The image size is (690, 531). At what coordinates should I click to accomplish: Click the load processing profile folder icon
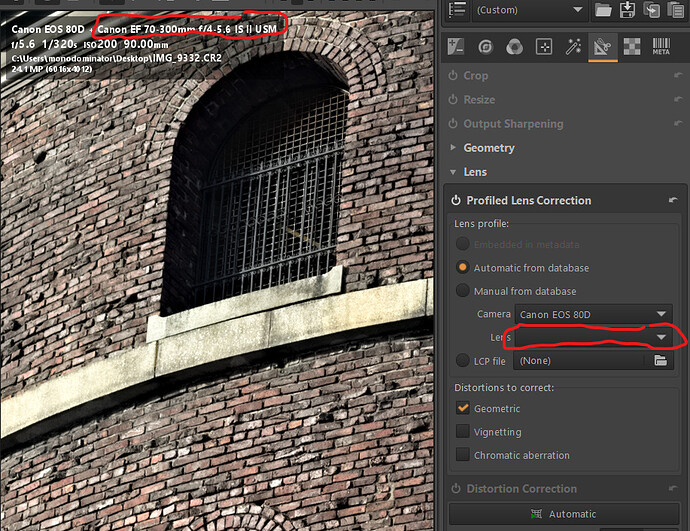pyautogui.click(x=603, y=10)
